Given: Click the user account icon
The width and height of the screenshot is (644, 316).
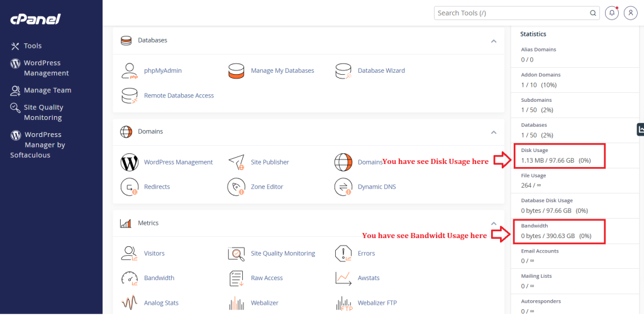Looking at the screenshot, I should point(630,13).
